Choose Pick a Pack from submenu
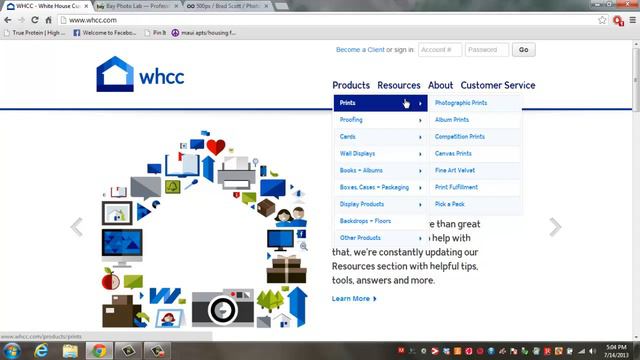Screen dimensions: 640x360 click(475, 204)
